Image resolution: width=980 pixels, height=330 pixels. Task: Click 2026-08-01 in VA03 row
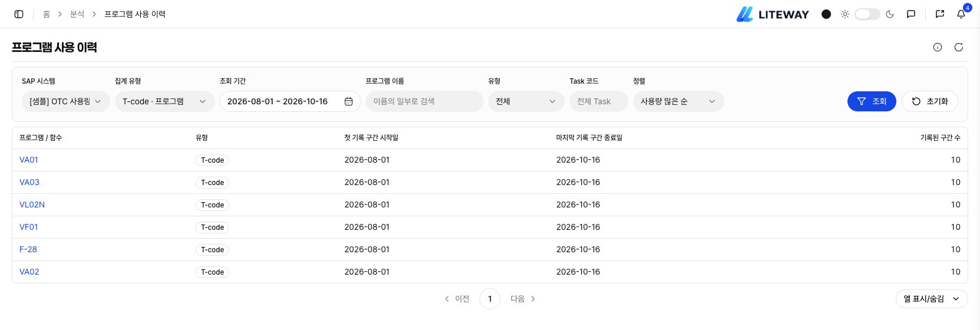click(367, 182)
